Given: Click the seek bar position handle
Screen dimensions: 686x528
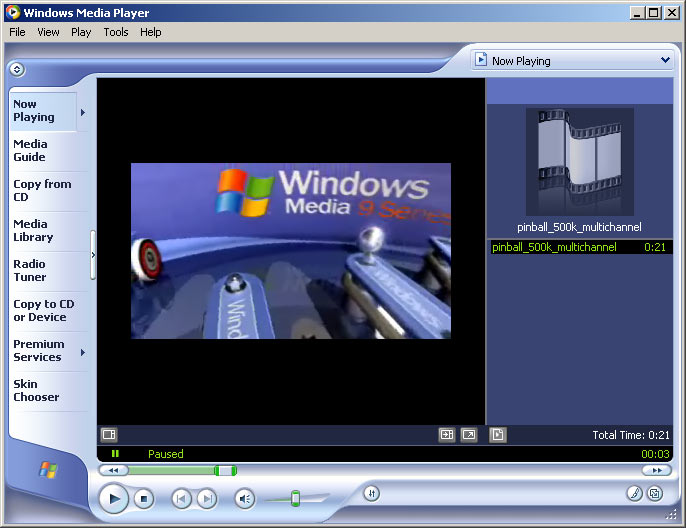Looking at the screenshot, I should pyautogui.click(x=226, y=471).
